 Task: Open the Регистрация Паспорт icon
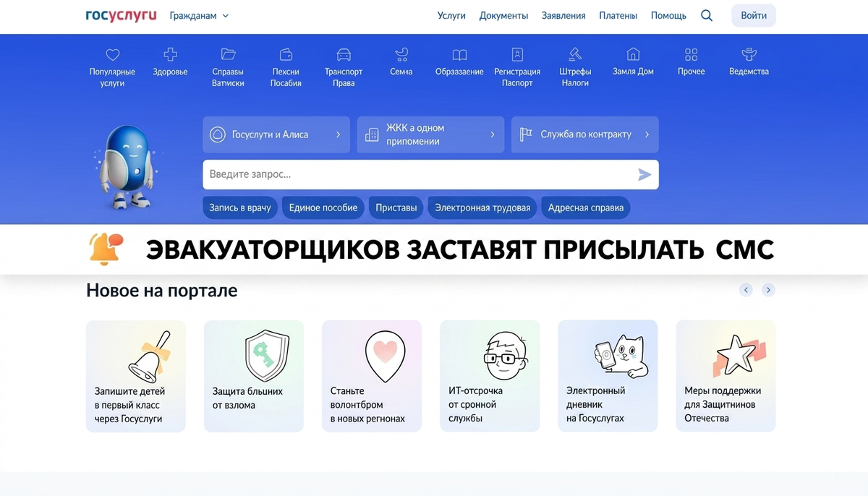click(x=517, y=54)
